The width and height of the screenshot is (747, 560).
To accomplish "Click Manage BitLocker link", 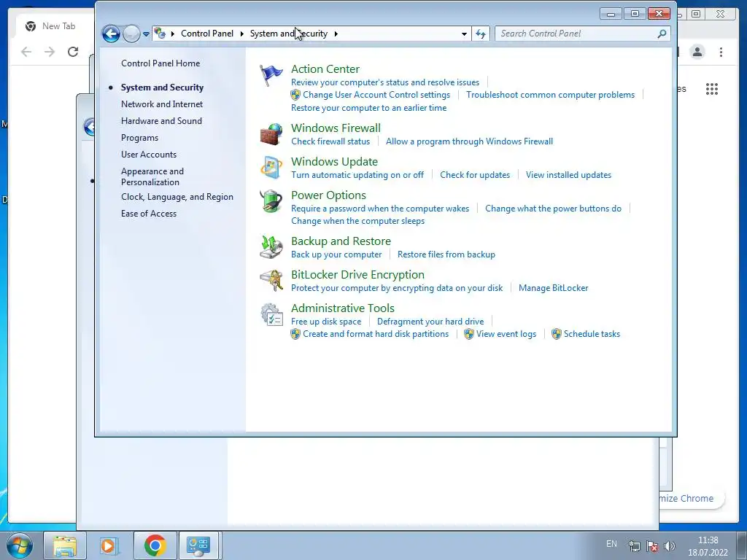I will click(553, 288).
